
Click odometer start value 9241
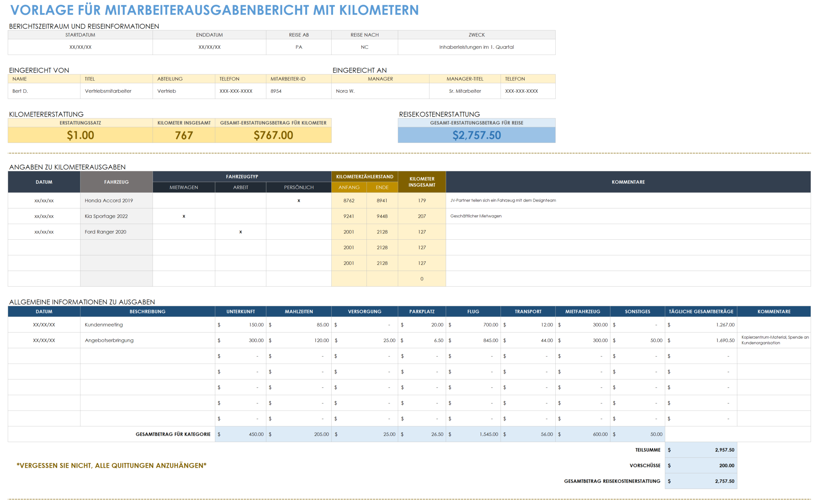pyautogui.click(x=349, y=216)
